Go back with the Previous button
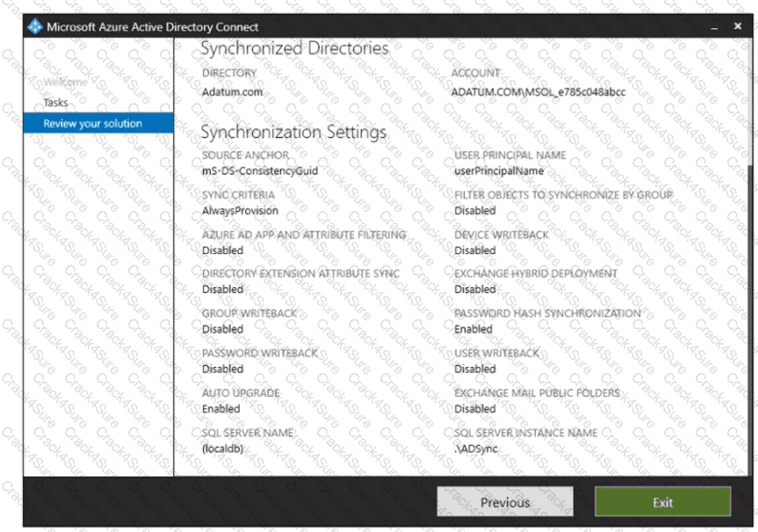This screenshot has height=532, width=758. pos(505,502)
